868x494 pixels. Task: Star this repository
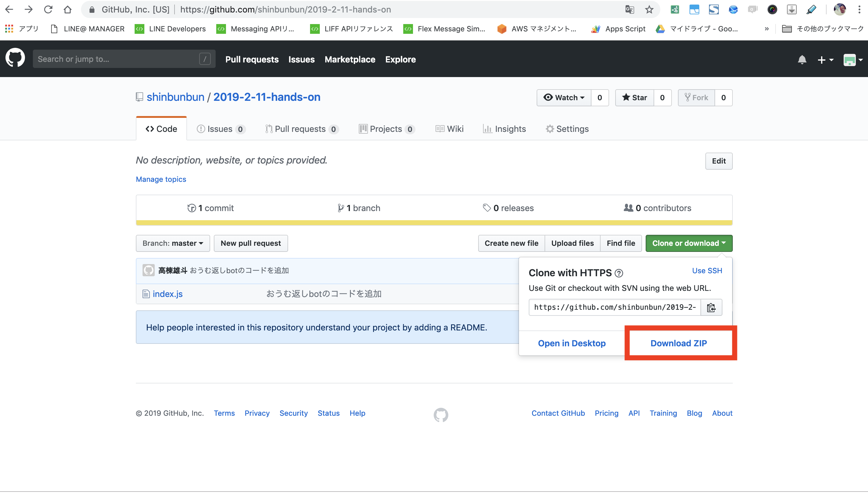coord(635,98)
